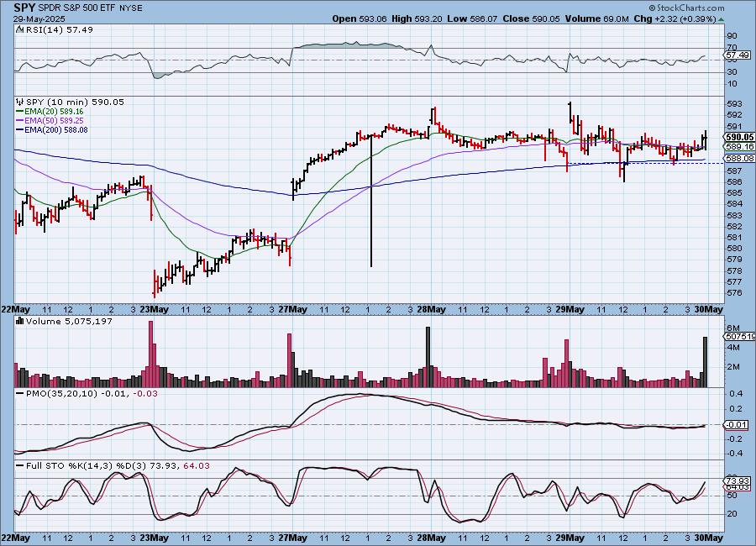This screenshot has height=546, width=756.
Task: Click the 0.2 level on the PMO axis
Action: [x=735, y=409]
